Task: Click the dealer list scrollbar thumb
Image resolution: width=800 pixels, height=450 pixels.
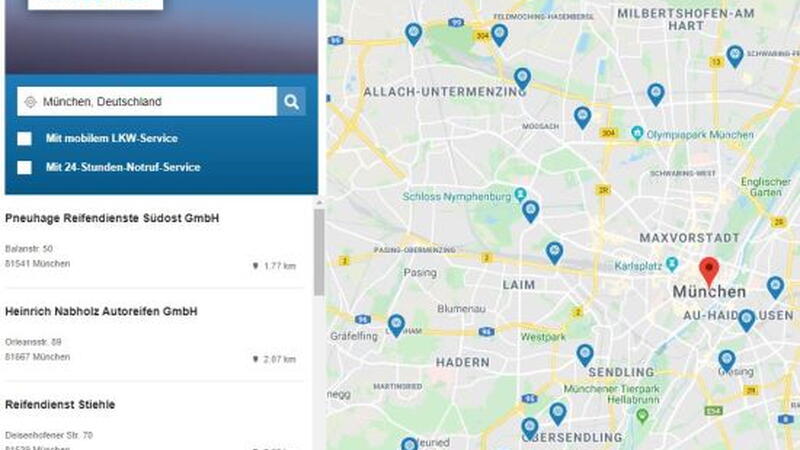Action: pyautogui.click(x=319, y=252)
